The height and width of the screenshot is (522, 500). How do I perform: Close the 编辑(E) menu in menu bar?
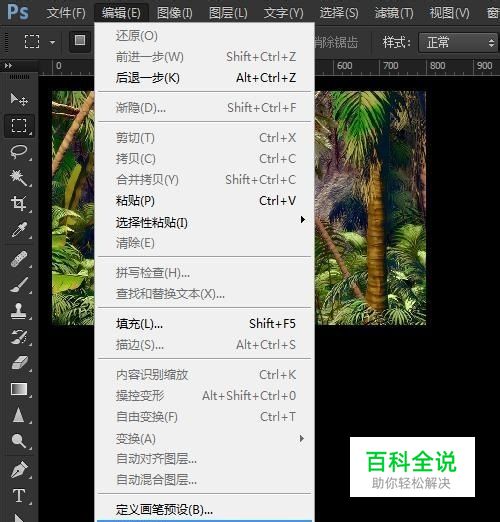pyautogui.click(x=121, y=13)
